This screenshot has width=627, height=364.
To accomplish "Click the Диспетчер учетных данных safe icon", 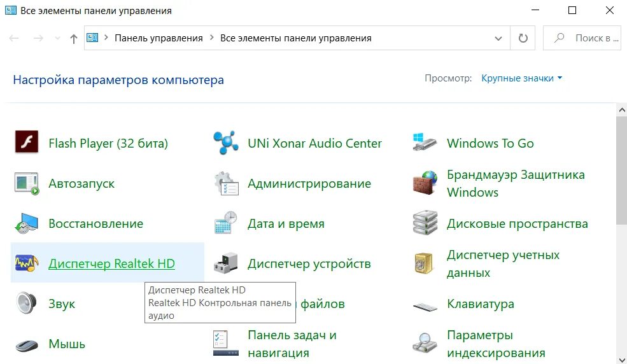I will 424,263.
